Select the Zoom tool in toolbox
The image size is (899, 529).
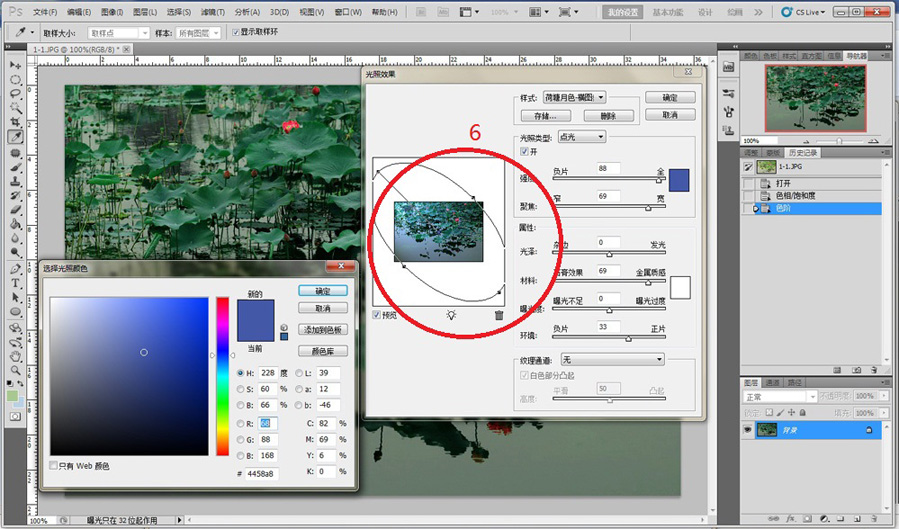click(x=15, y=370)
